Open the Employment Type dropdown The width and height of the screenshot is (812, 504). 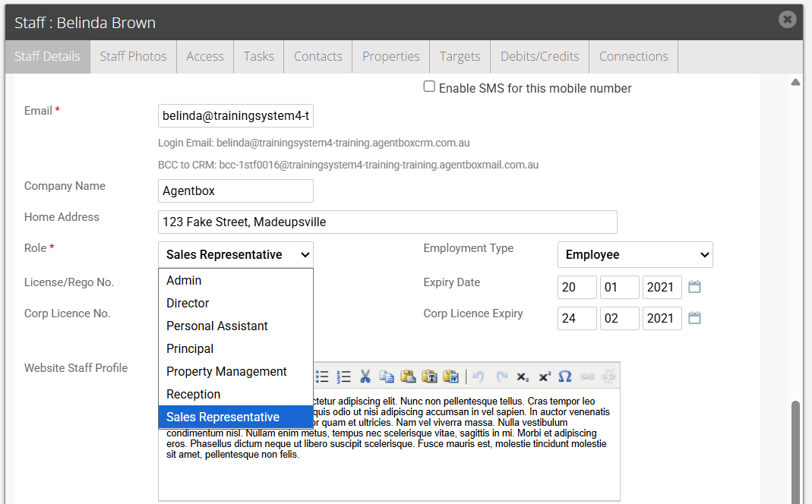(635, 254)
